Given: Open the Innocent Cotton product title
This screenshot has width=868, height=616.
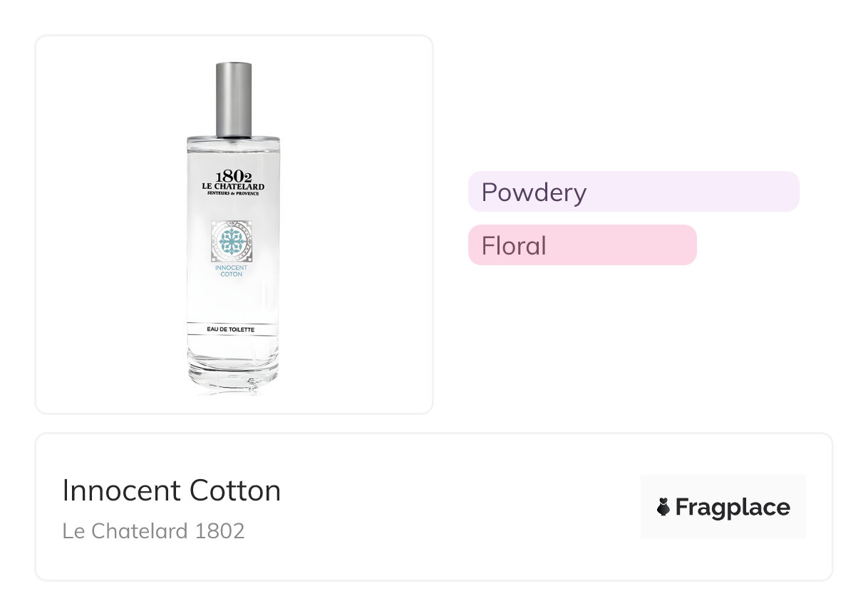Looking at the screenshot, I should click(x=172, y=491).
